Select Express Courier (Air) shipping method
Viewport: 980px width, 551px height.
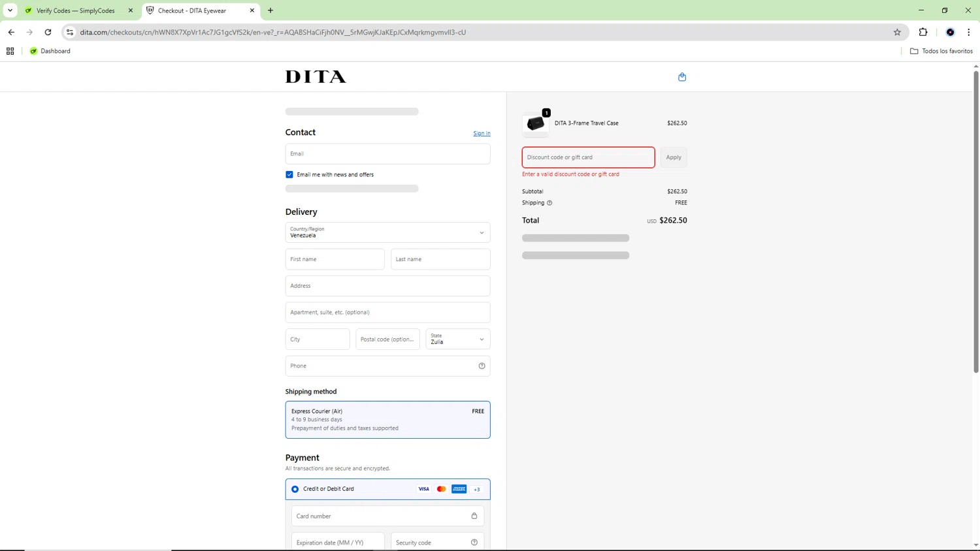pos(388,420)
